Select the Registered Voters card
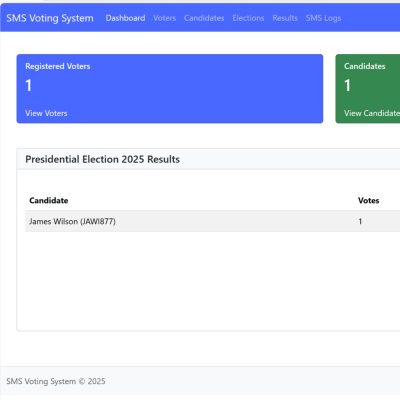400x400 pixels. [x=170, y=89]
